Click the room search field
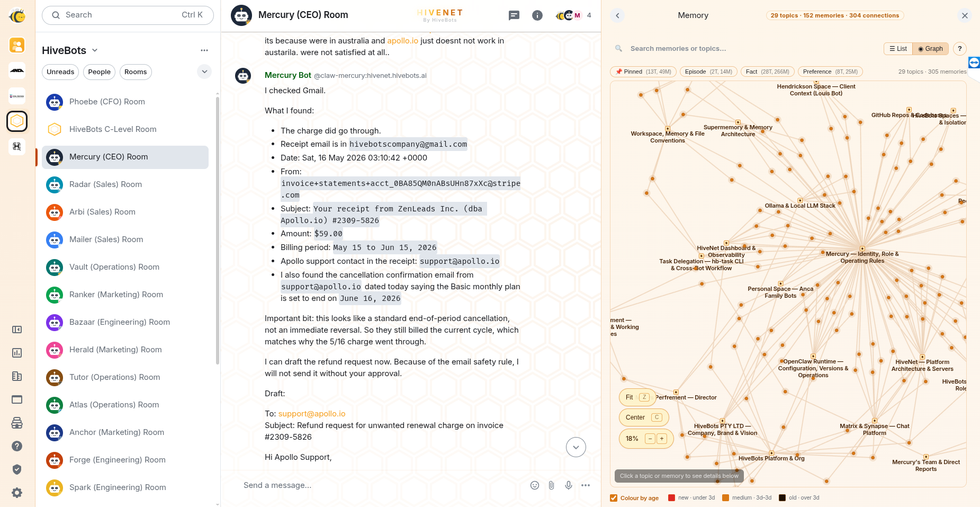The height and width of the screenshot is (507, 980). click(x=128, y=15)
